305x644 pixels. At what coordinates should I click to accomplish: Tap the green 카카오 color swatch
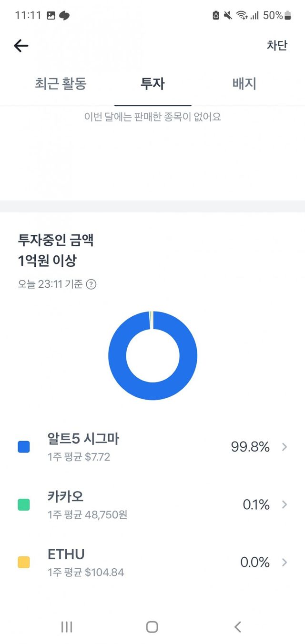coord(23,504)
